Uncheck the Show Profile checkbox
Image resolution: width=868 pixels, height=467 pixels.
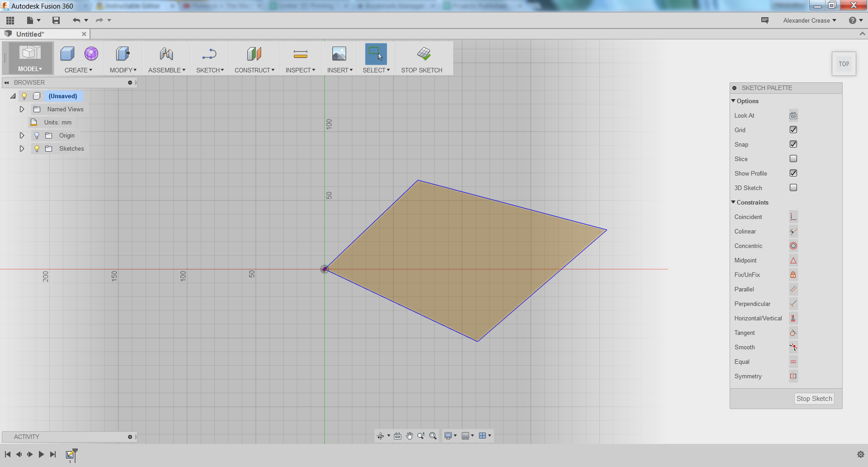(793, 173)
